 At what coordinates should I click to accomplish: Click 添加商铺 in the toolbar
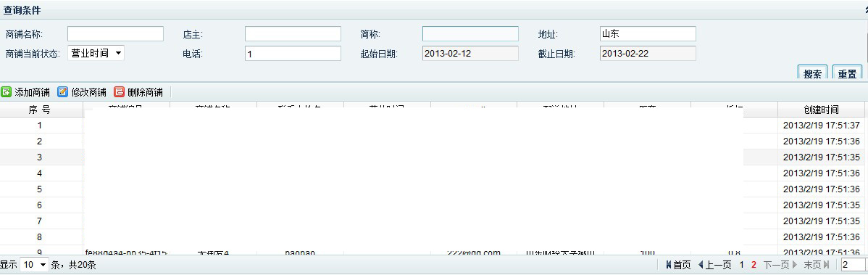point(32,92)
